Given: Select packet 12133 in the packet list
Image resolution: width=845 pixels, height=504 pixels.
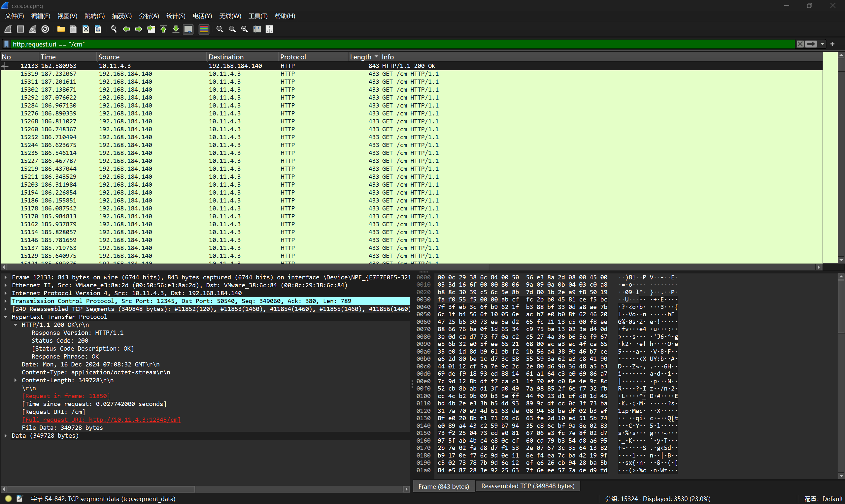Looking at the screenshot, I should [412, 66].
